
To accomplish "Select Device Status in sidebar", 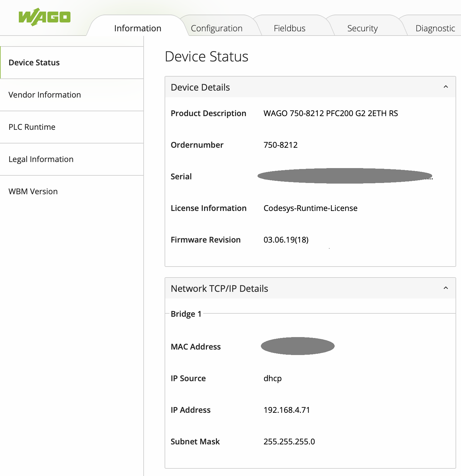I will pos(34,63).
